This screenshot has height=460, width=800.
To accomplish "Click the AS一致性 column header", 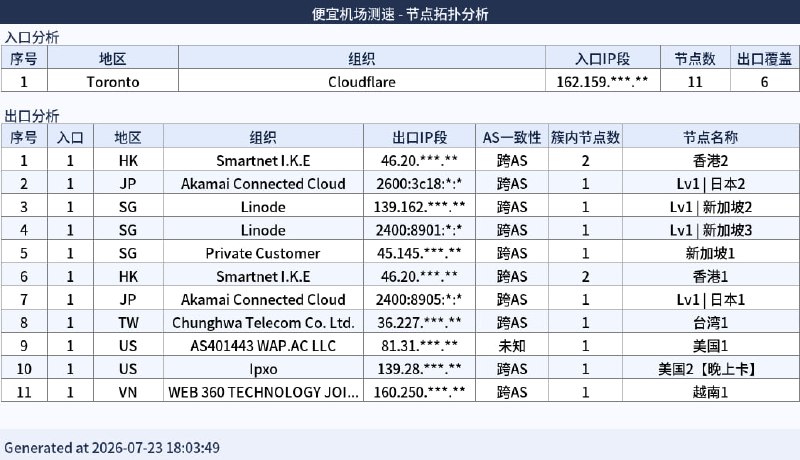I will [x=512, y=137].
